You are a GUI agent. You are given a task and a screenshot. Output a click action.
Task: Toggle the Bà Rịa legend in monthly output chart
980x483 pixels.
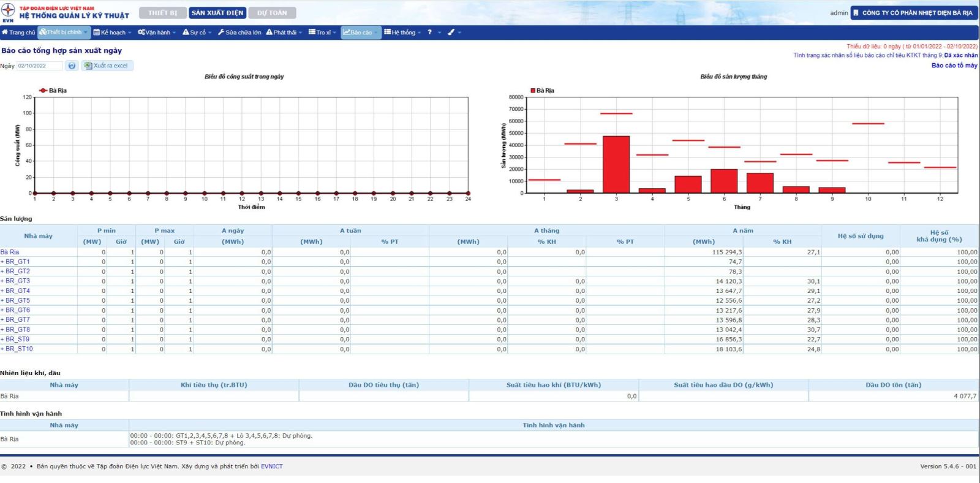pos(542,91)
